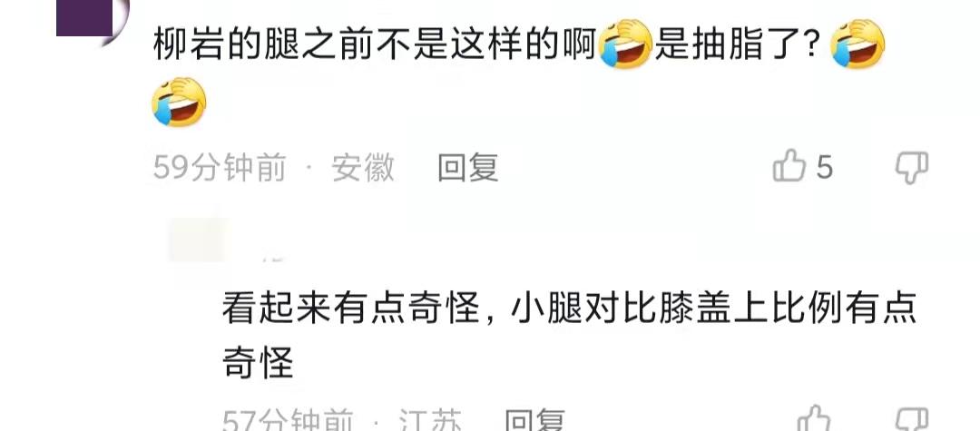Screen dimensions: 980x431
Task: Select the text 是抽脂了?
Action: (x=737, y=44)
